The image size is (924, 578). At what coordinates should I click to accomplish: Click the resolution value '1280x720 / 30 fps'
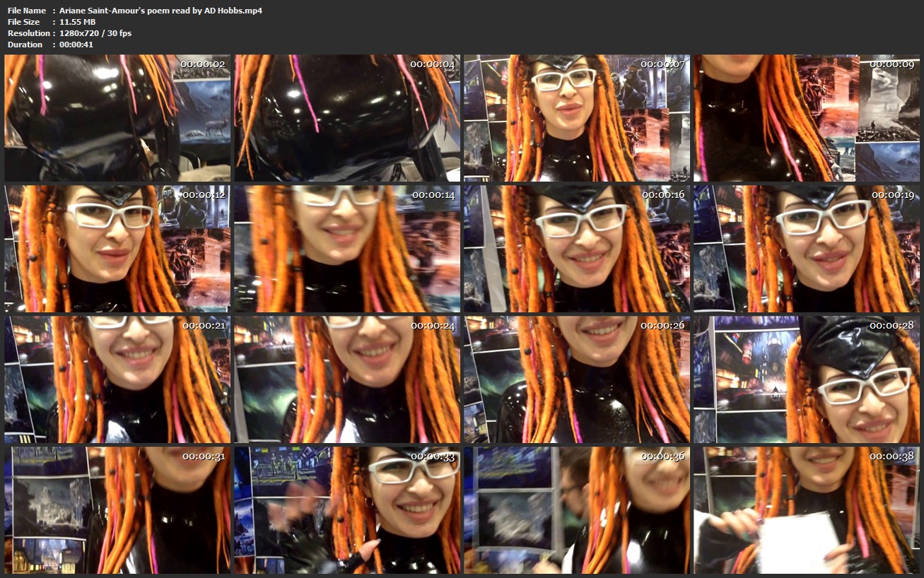(95, 33)
